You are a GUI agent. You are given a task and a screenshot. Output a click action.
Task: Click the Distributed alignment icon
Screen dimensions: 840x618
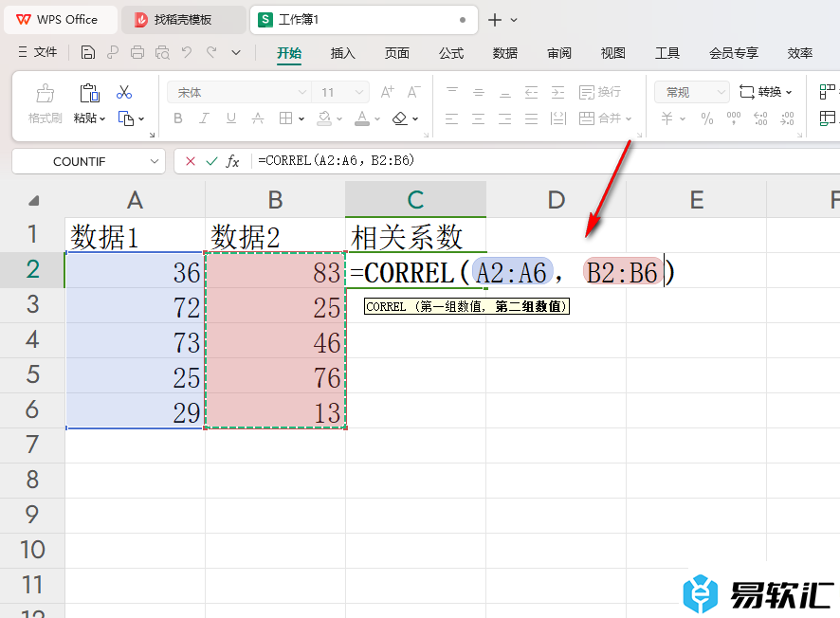(558, 118)
